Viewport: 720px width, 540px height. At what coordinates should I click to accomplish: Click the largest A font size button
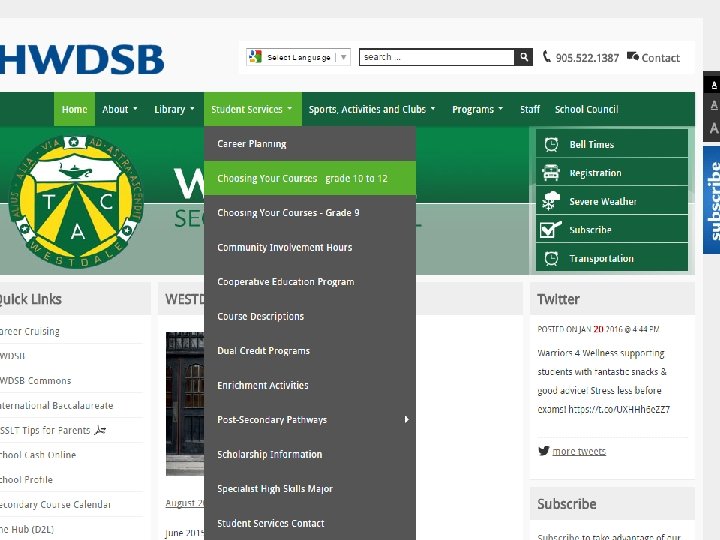tap(714, 128)
